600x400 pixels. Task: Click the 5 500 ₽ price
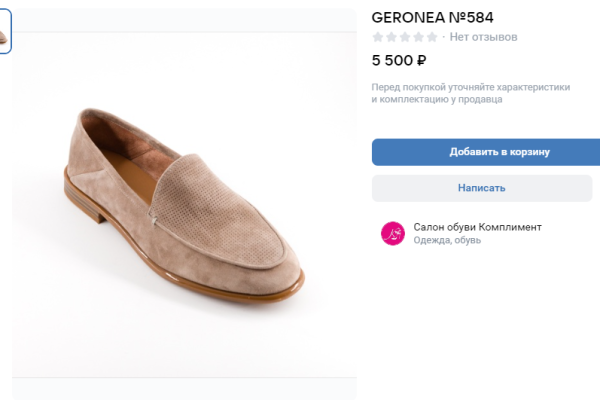point(399,60)
